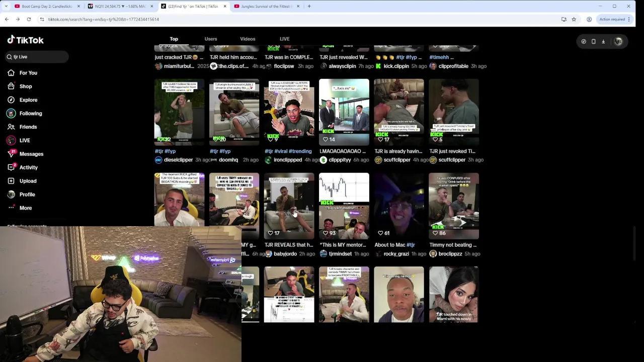This screenshot has width=644, height=362.
Task: Open the Chrome tab search dropdown arrow
Action: (7, 6)
